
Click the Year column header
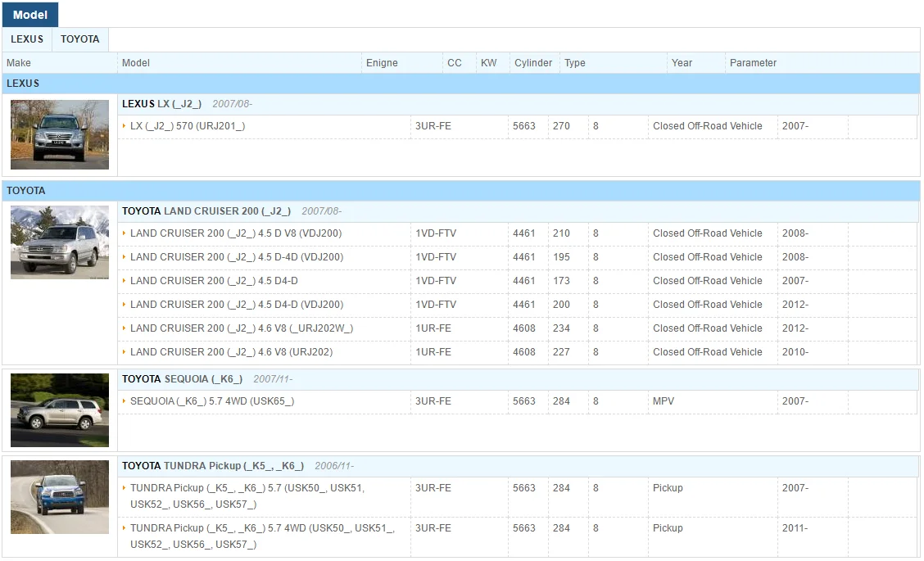click(x=696, y=63)
